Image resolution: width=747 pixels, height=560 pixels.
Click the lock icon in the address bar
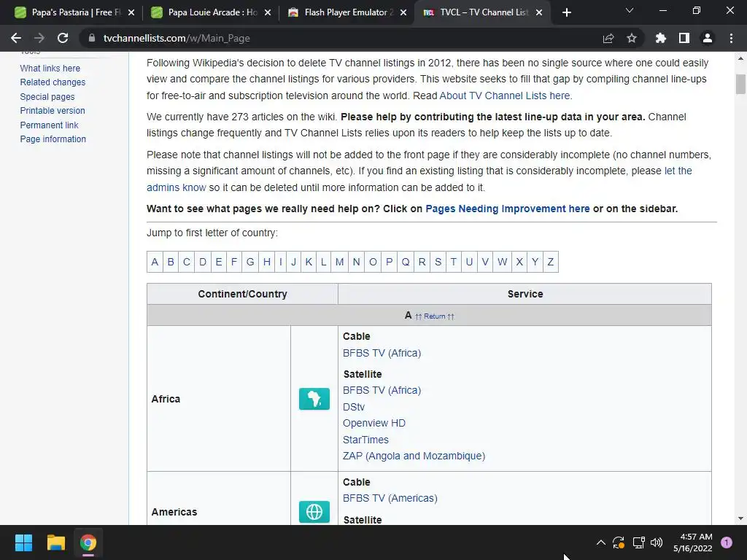point(92,38)
